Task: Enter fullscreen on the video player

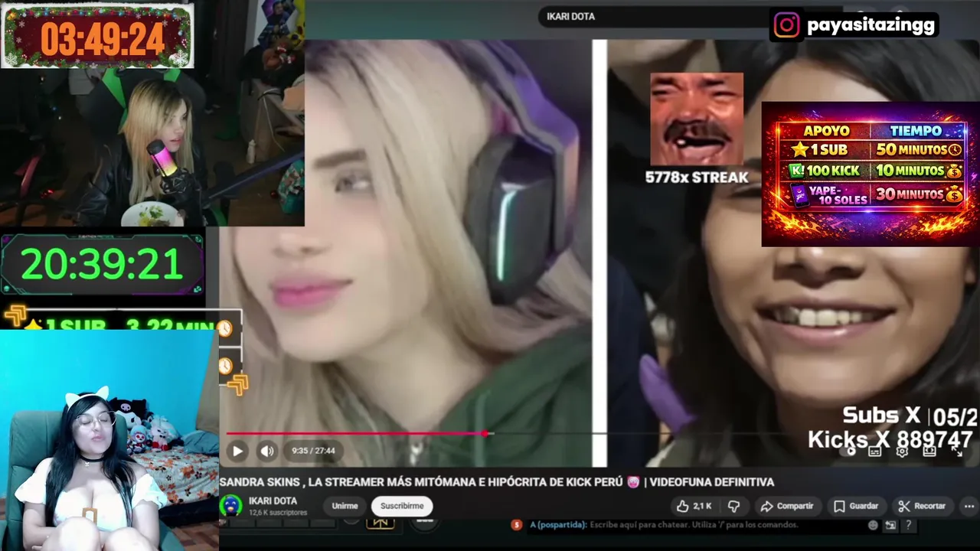Action: click(x=956, y=452)
